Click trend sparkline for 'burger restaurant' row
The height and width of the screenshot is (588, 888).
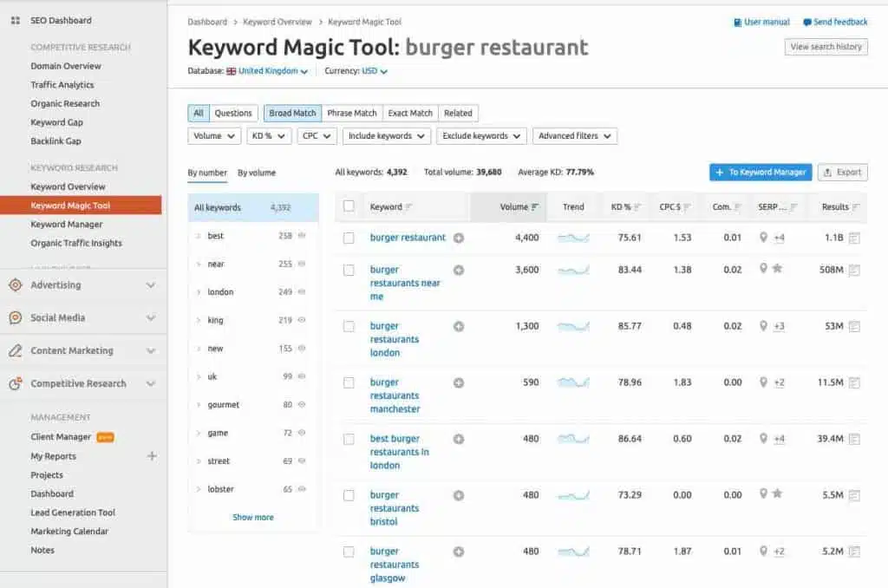coord(573,238)
